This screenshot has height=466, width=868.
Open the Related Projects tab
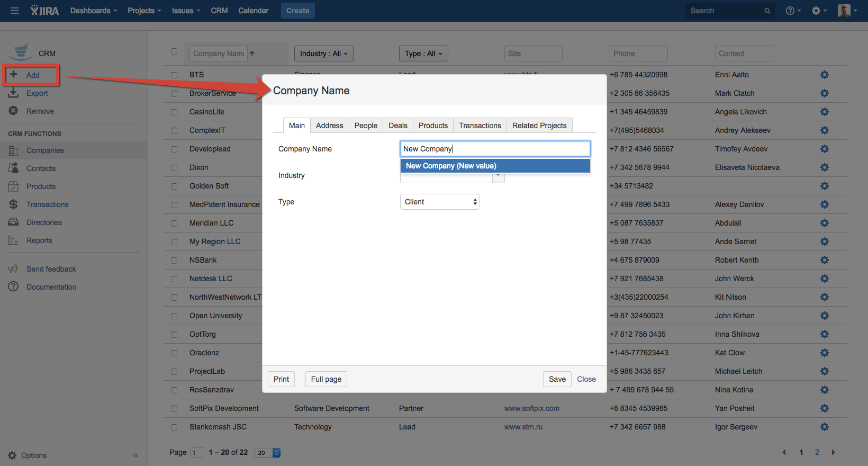pyautogui.click(x=539, y=126)
